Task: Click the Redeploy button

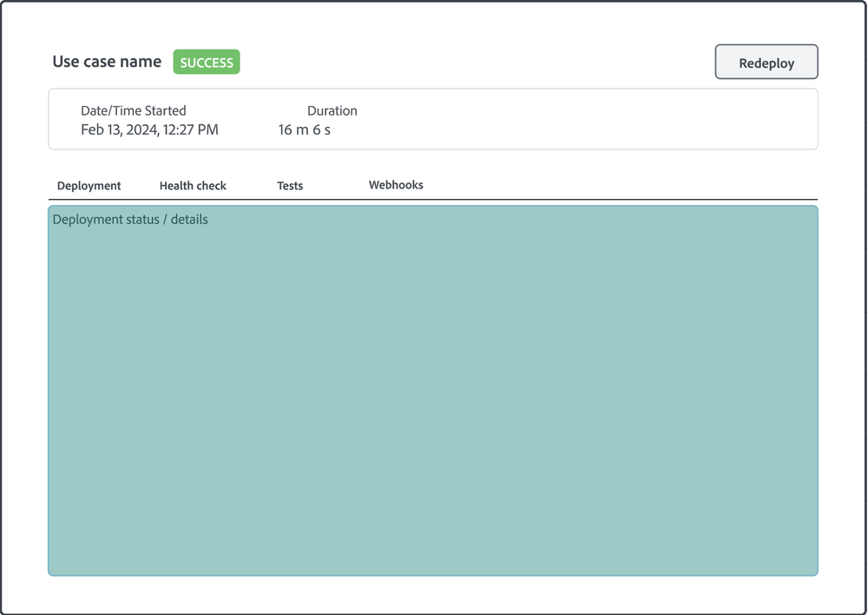Action: pos(766,62)
